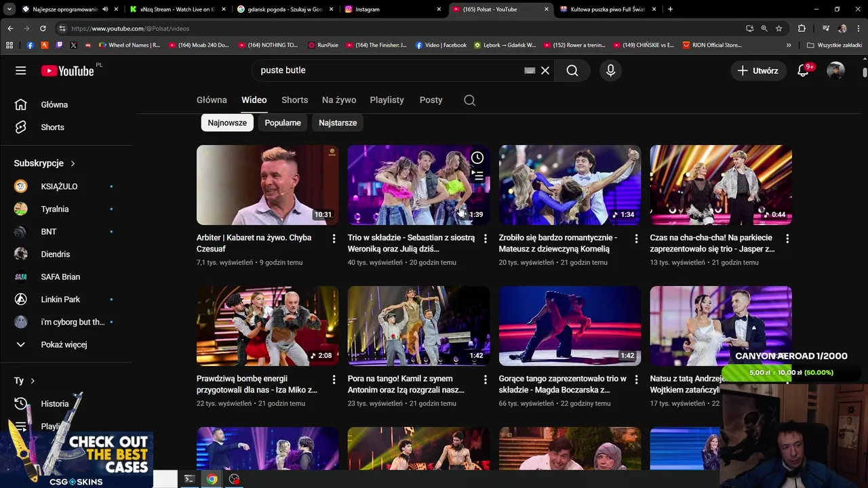Select the Popularne sort chip
Viewport: 868px width, 488px height.
tap(283, 123)
